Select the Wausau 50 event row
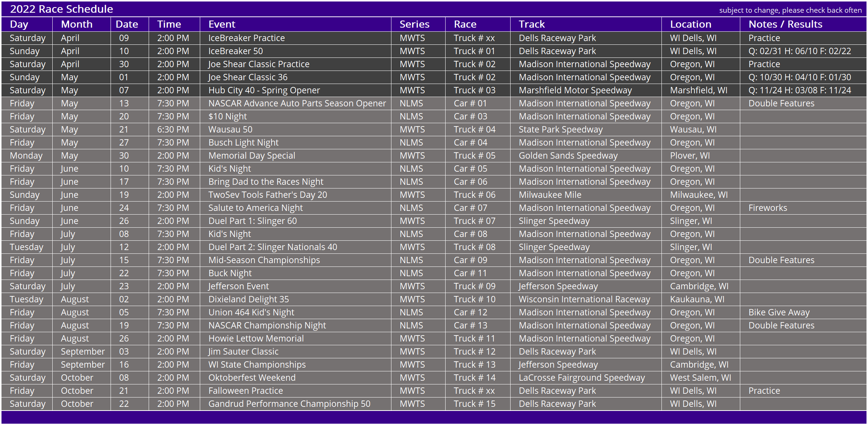Viewport: 868px width, 424px height. (x=434, y=130)
